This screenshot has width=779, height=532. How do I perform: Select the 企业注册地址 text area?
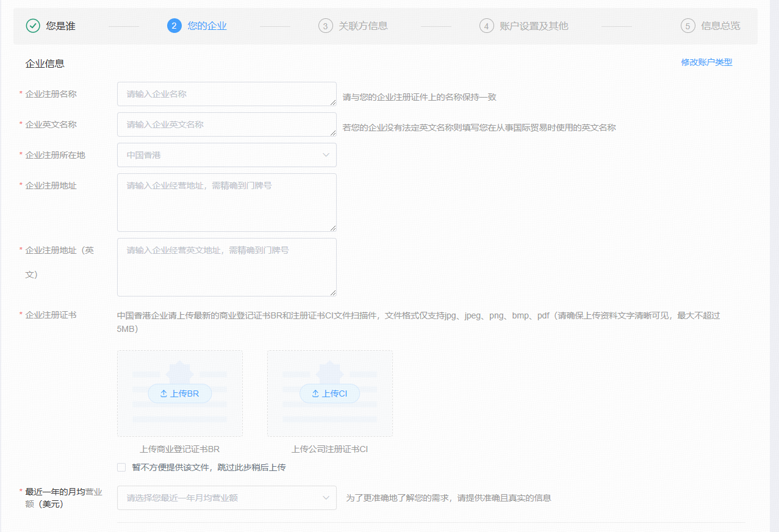[226, 203]
